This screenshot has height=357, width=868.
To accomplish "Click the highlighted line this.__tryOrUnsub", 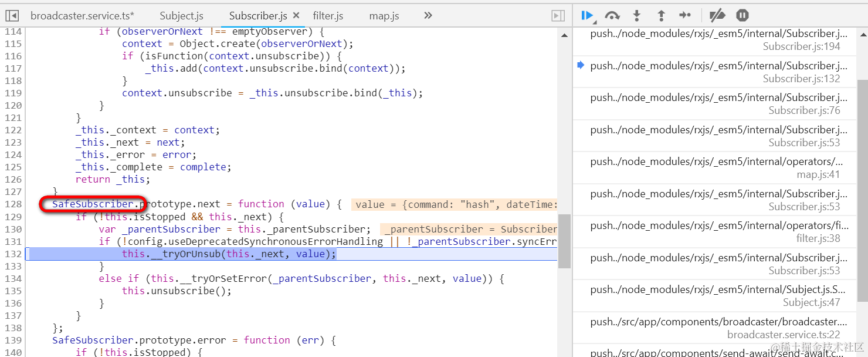I will click(229, 254).
